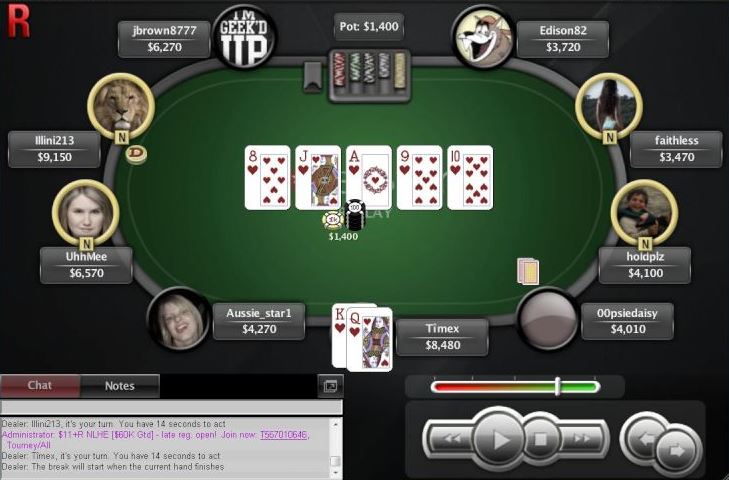Click the play button in replayer controls
This screenshot has width=729, height=480.
pos(499,439)
